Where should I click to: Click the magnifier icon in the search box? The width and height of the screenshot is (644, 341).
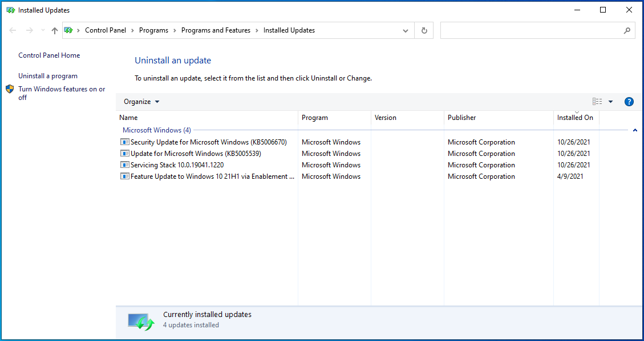click(x=627, y=30)
